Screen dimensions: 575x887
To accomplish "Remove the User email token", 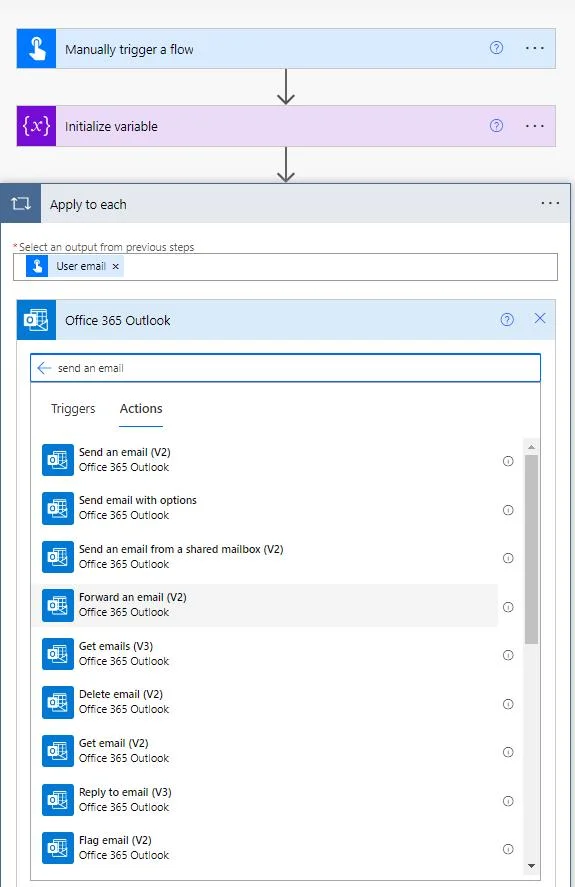I will coord(115,266).
